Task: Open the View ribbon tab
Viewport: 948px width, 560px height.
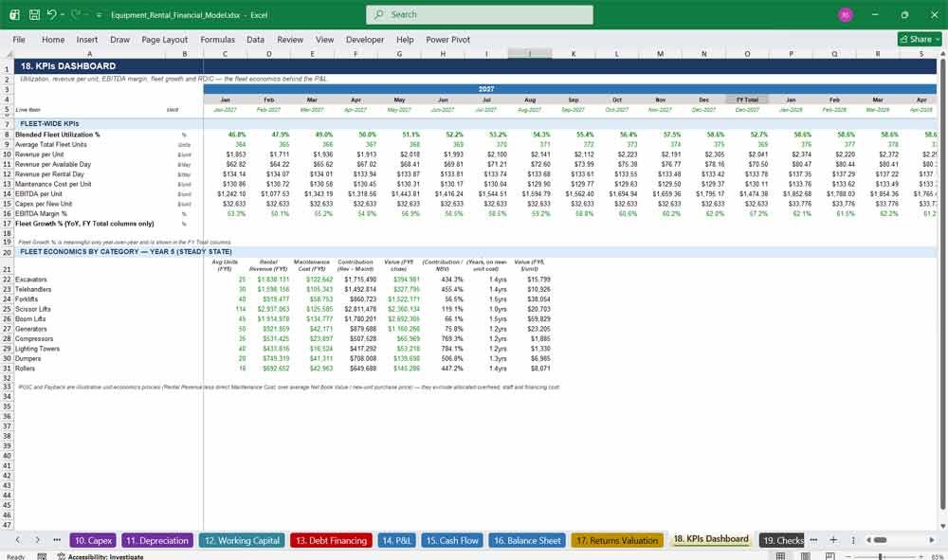Action: (324, 39)
